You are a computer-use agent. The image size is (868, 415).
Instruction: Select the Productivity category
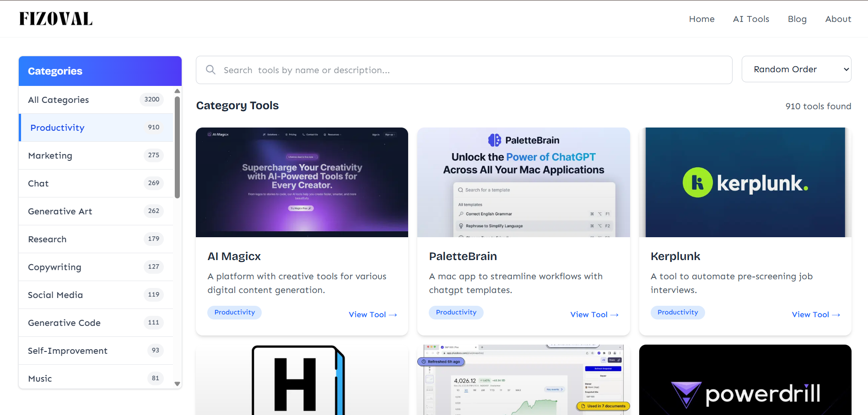[x=96, y=128]
